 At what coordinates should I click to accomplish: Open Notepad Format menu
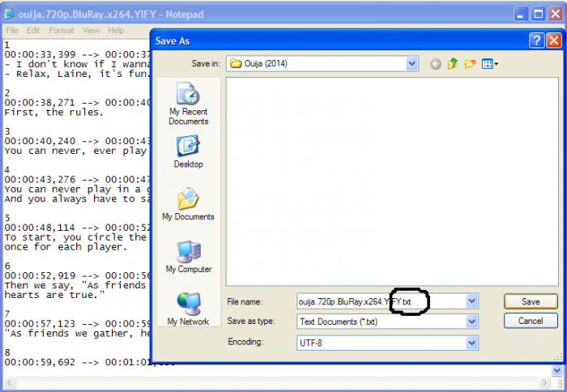pos(61,31)
